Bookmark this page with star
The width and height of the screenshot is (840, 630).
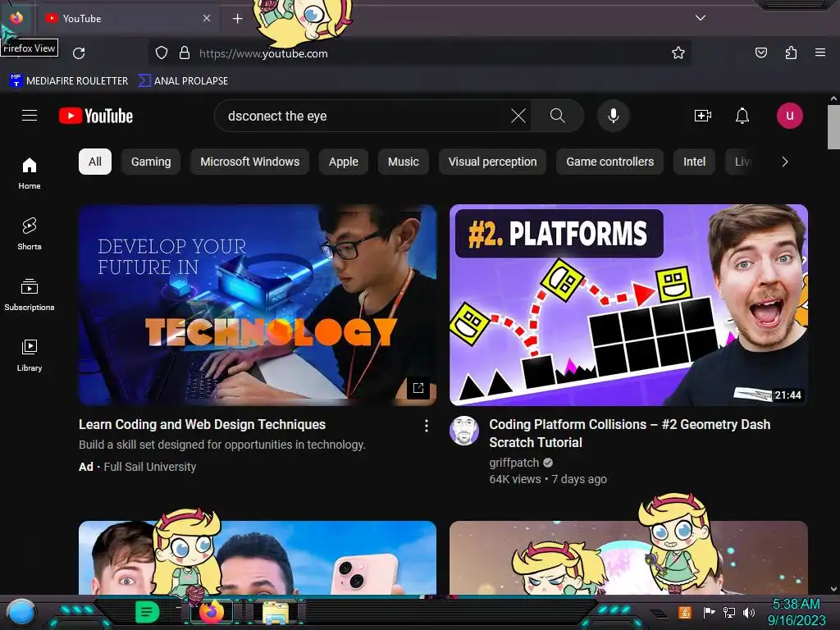pos(678,53)
